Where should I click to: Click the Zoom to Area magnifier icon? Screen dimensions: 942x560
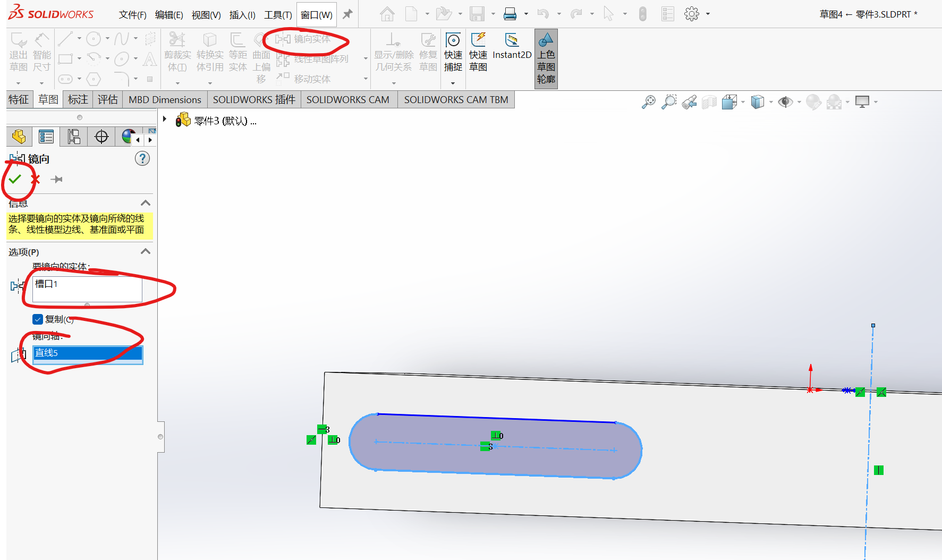[x=669, y=102]
